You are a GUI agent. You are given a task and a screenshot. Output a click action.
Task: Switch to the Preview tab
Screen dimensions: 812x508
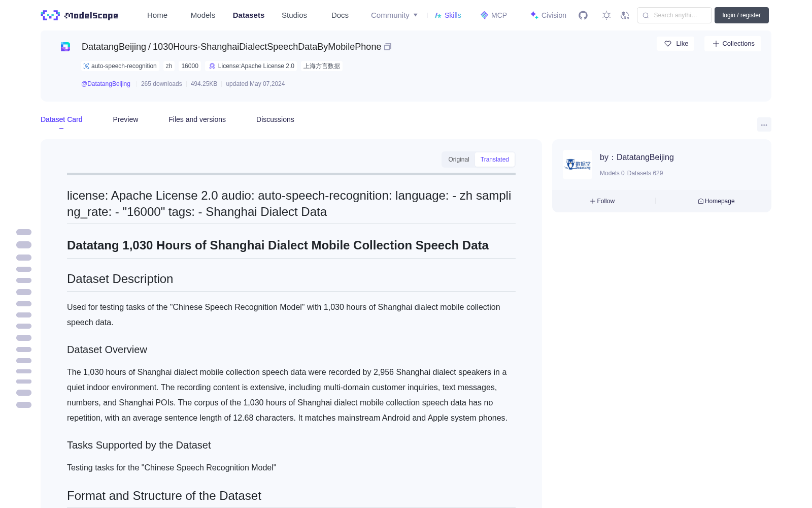click(125, 119)
